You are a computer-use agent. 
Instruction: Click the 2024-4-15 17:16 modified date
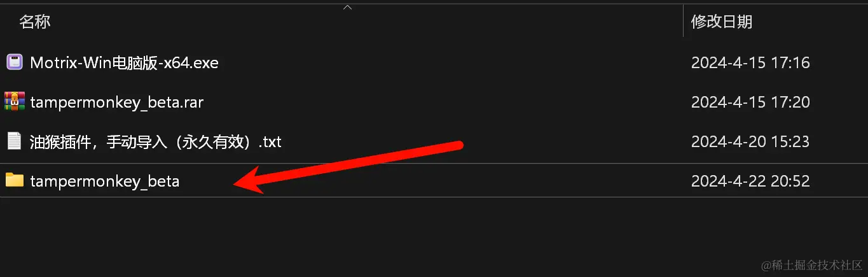click(750, 62)
